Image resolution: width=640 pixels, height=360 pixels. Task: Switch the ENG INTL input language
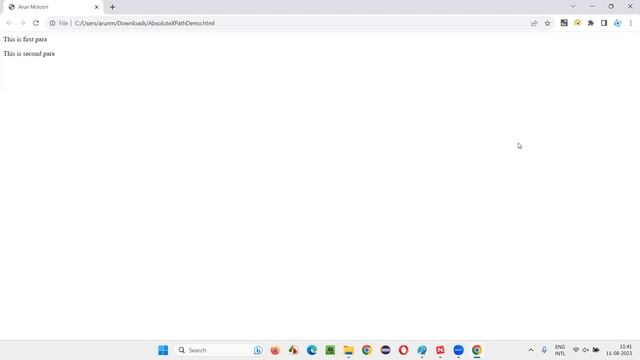560,350
